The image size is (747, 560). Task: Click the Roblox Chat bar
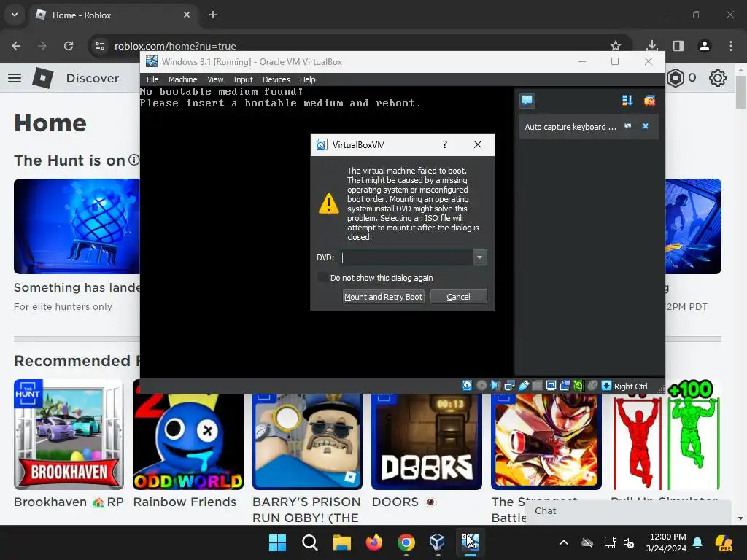628,511
